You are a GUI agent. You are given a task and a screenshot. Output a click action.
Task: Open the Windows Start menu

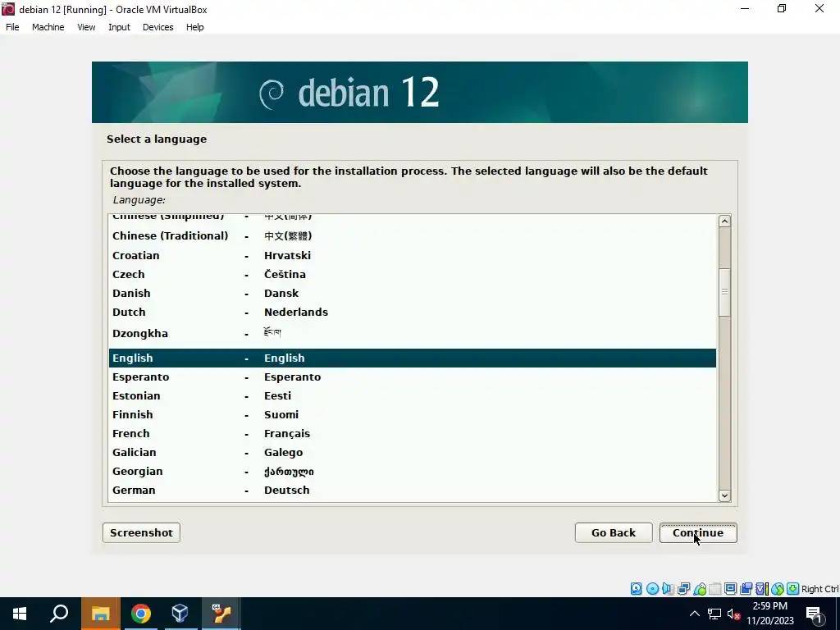click(x=20, y=614)
